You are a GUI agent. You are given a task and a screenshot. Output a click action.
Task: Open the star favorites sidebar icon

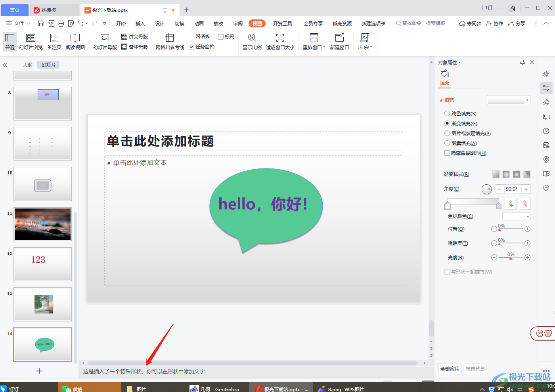(546, 102)
